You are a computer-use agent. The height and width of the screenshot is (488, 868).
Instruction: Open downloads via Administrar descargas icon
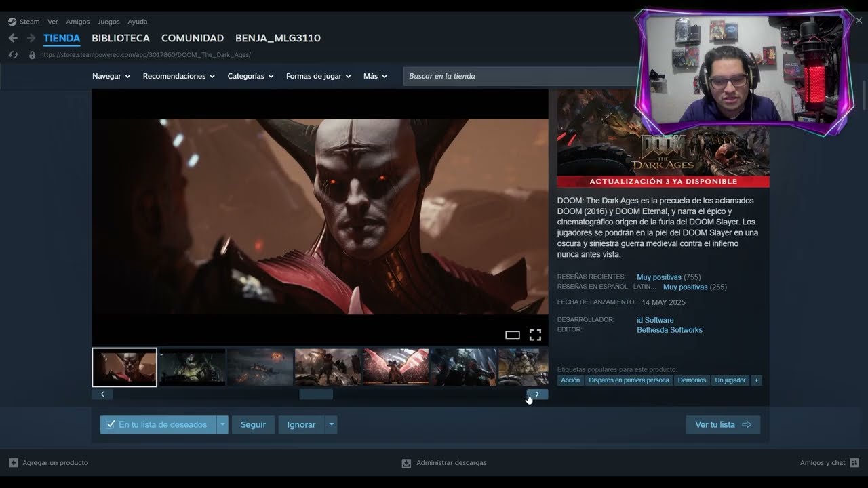tap(406, 463)
